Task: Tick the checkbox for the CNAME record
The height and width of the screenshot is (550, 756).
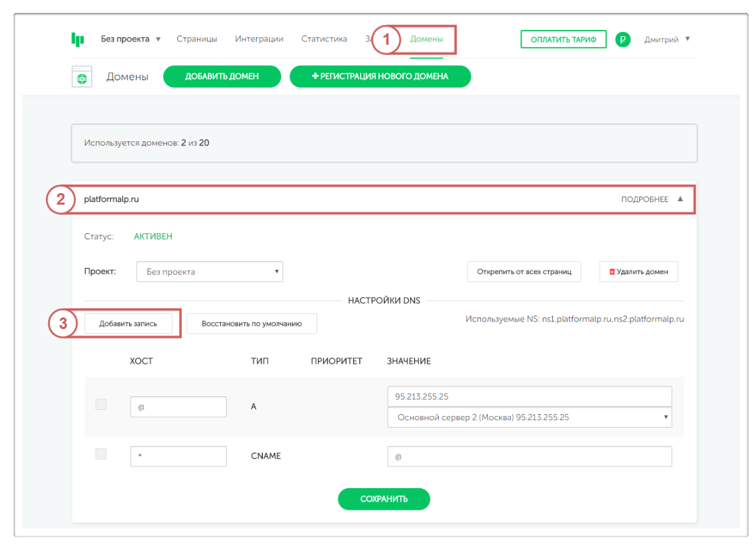Action: coord(101,454)
